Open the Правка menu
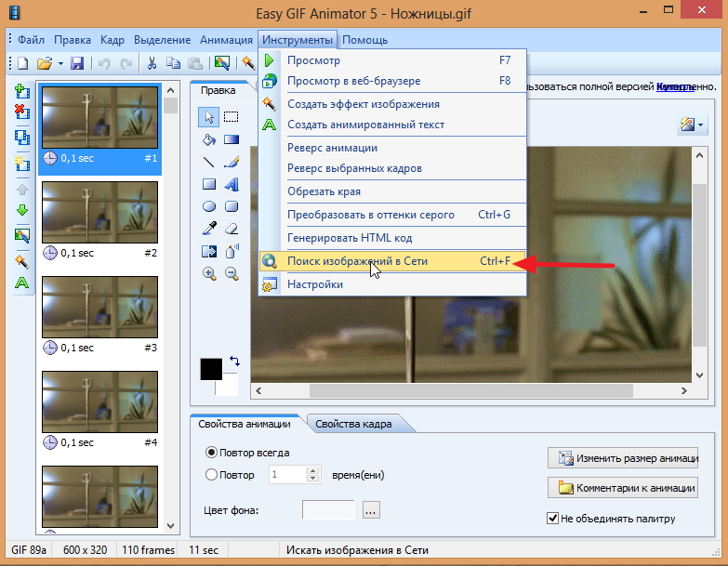This screenshot has height=566, width=728. tap(73, 40)
